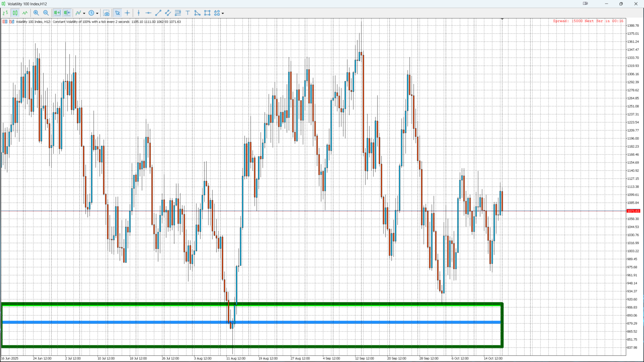This screenshot has height=362, width=644.
Task: Toggle chart shift from right border
Action: coord(67,13)
